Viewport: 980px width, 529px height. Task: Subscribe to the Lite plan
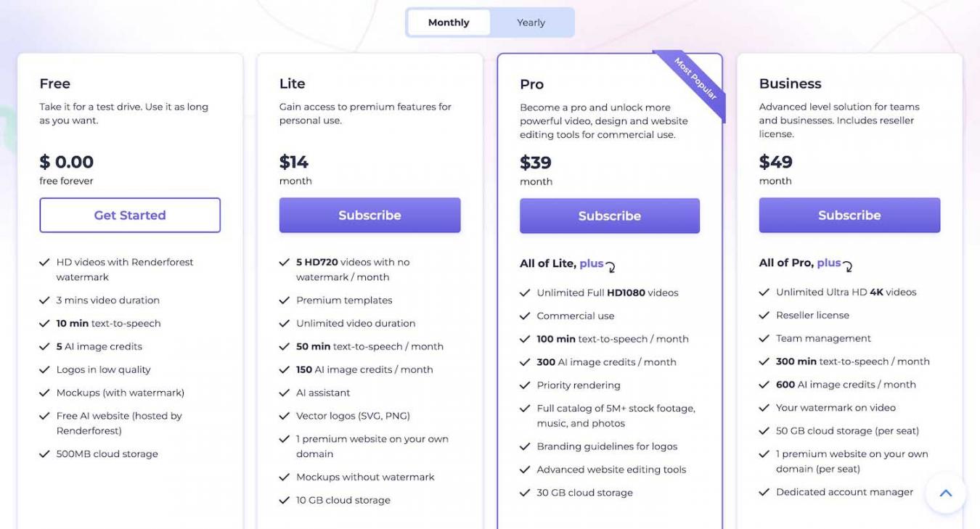pos(369,215)
